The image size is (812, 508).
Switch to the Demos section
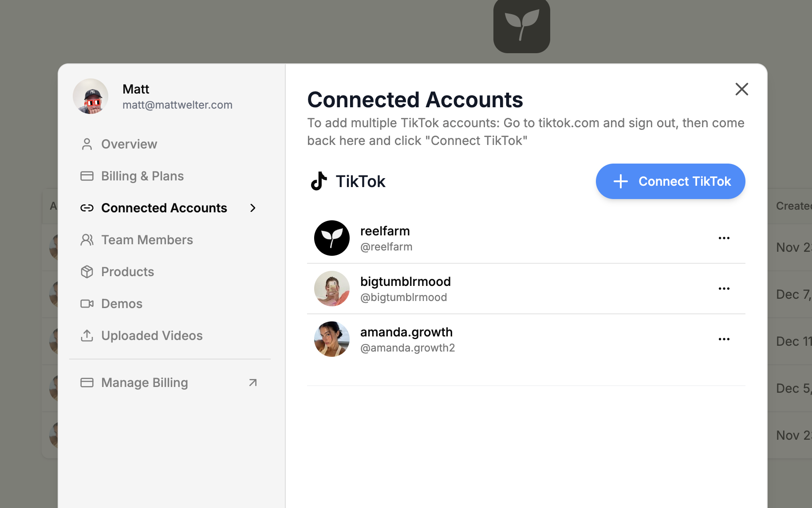click(x=122, y=304)
